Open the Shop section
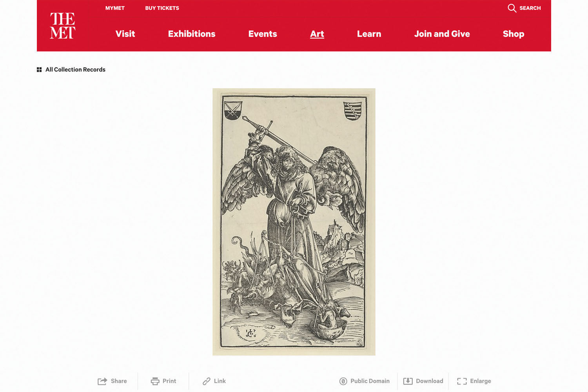588x392 pixels. (x=514, y=34)
